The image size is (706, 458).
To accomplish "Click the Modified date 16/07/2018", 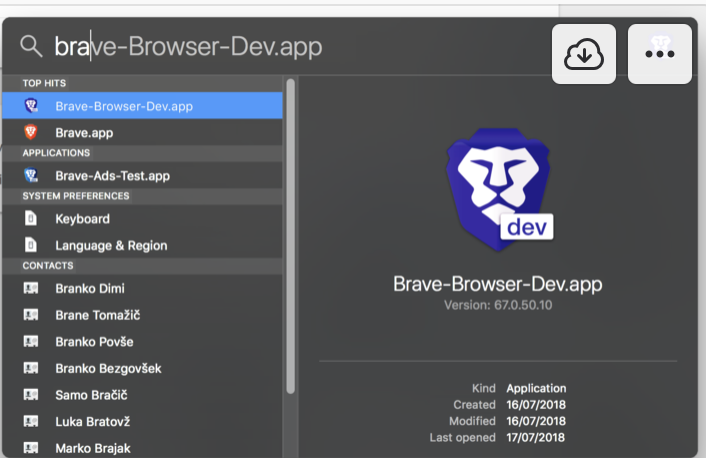I will click(x=536, y=421).
